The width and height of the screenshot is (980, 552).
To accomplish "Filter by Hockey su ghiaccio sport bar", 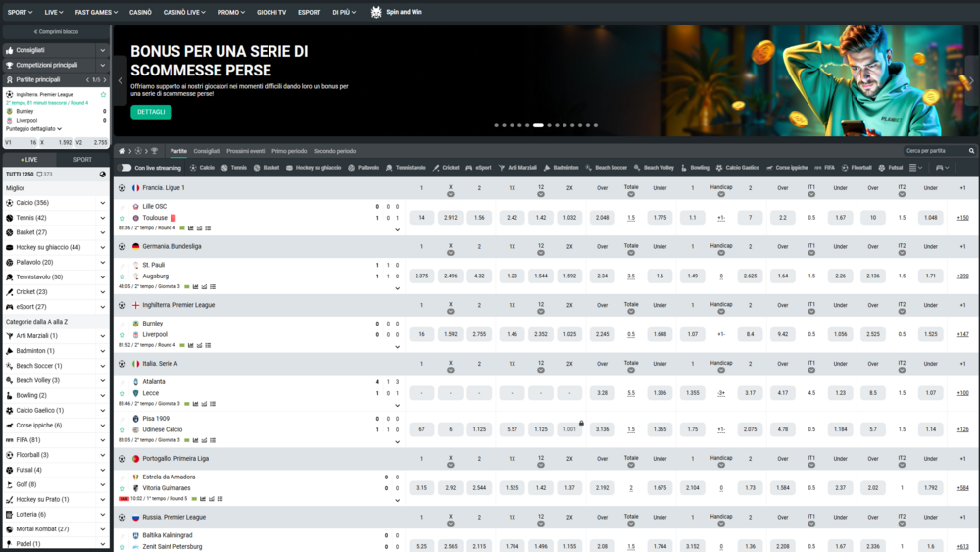I will [314, 168].
